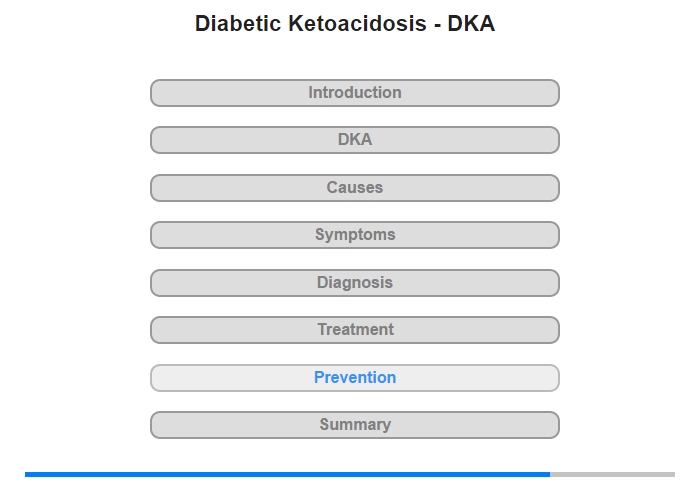This screenshot has width=700, height=480.
Task: Choose Introduction from the topic list
Action: [x=354, y=93]
